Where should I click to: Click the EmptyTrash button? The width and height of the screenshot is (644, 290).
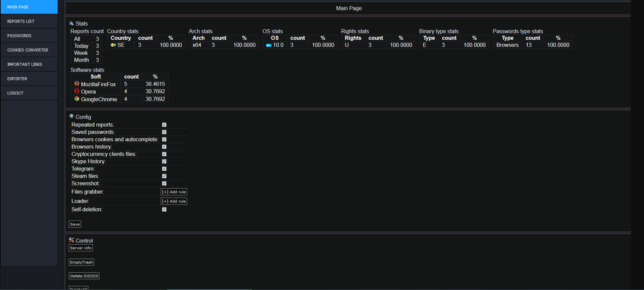pyautogui.click(x=81, y=262)
